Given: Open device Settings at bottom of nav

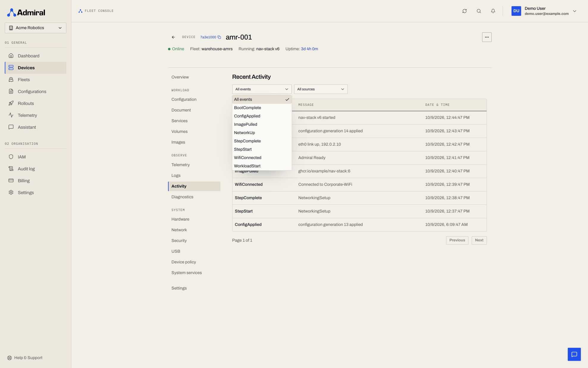Looking at the screenshot, I should (194, 288).
